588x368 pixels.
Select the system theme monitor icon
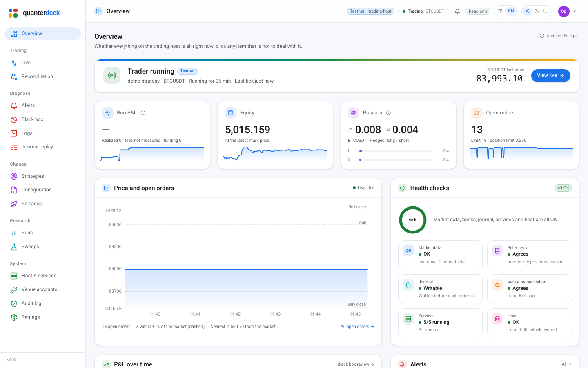[546, 11]
